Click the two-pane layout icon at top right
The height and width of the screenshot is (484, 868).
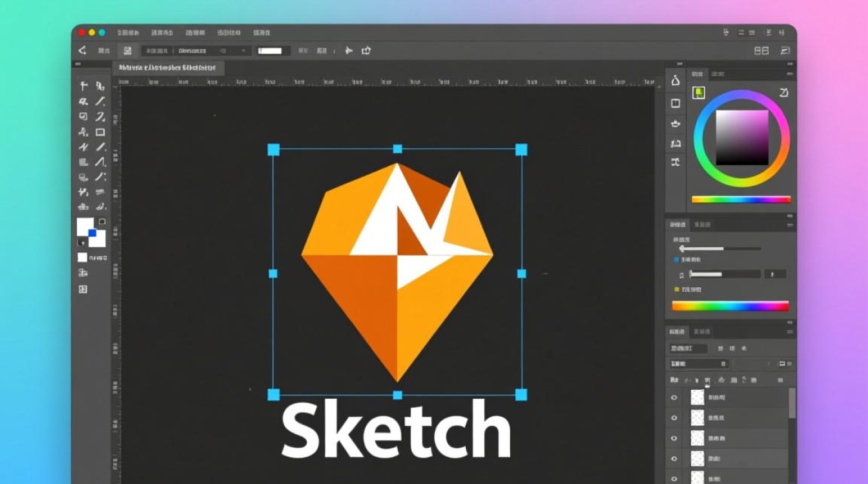761,50
